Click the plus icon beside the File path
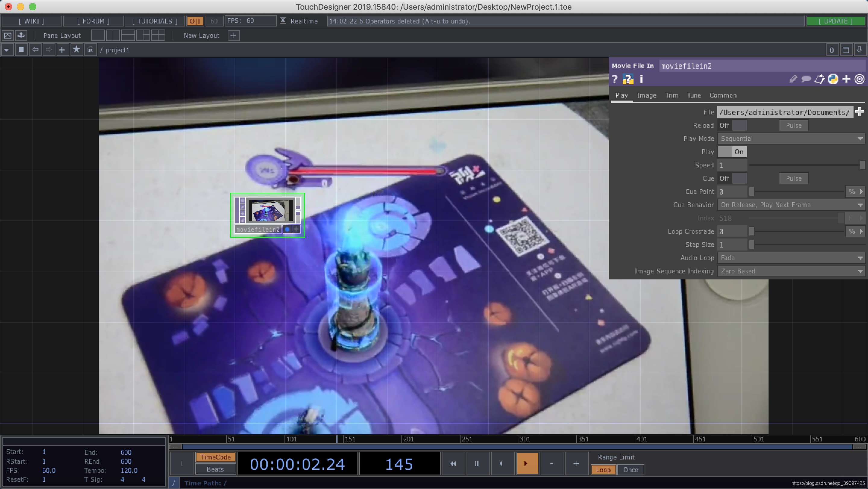Viewport: 868px width, 489px height. click(x=860, y=112)
